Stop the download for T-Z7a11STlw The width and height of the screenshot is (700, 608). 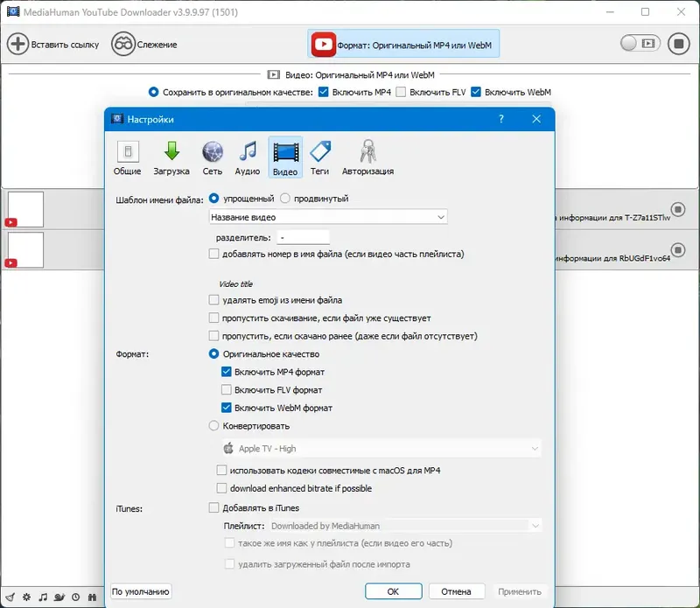[x=678, y=209]
